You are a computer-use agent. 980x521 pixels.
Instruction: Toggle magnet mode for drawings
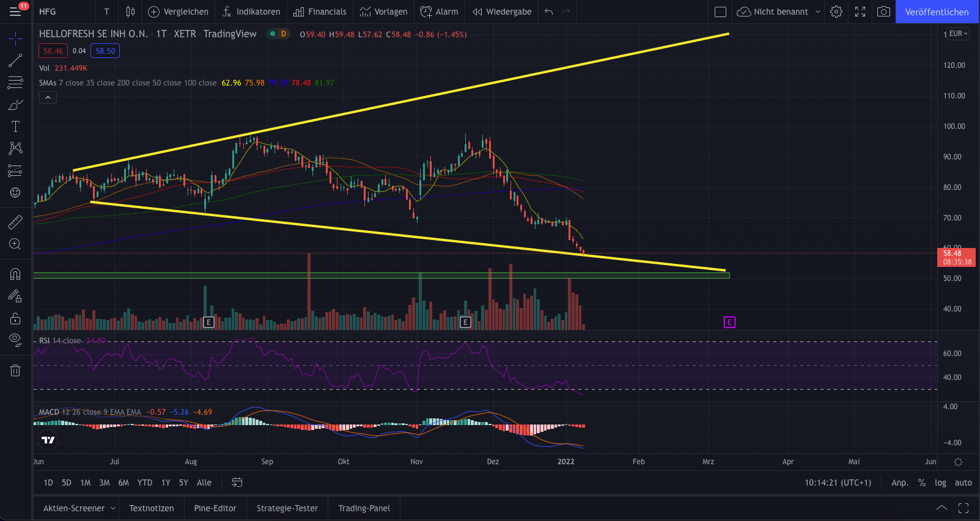coord(15,274)
